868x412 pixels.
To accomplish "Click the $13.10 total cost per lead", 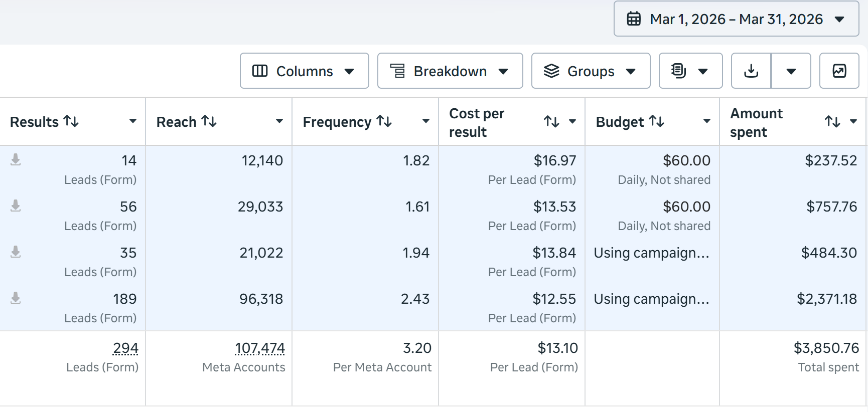I will pyautogui.click(x=557, y=348).
